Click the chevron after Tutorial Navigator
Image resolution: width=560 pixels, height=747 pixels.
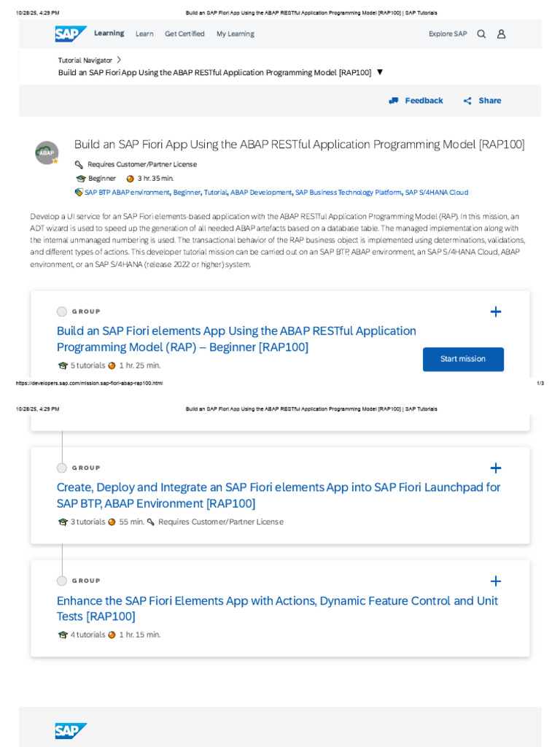(119, 60)
